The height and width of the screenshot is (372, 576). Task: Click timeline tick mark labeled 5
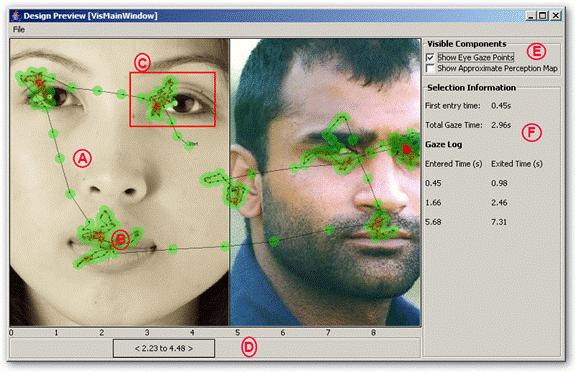(237, 333)
